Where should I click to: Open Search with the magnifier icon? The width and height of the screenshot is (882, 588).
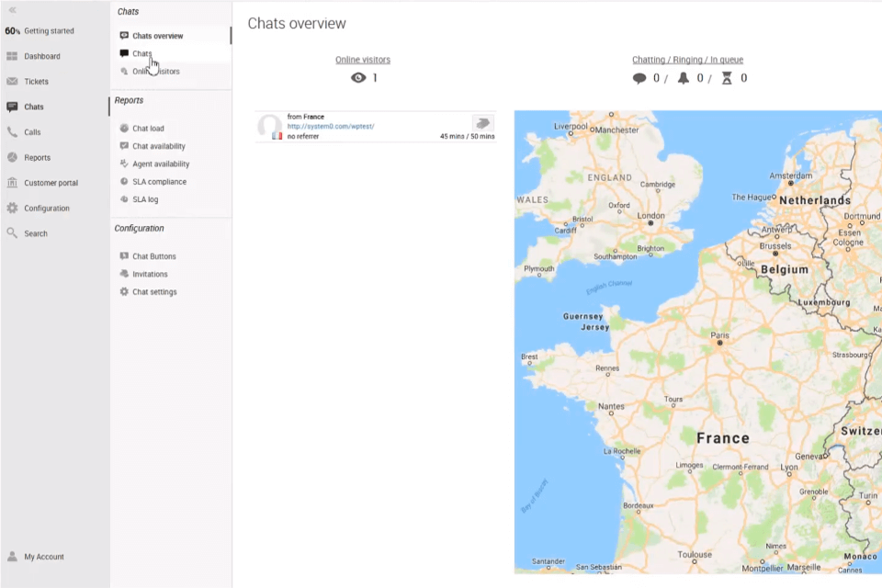point(13,232)
